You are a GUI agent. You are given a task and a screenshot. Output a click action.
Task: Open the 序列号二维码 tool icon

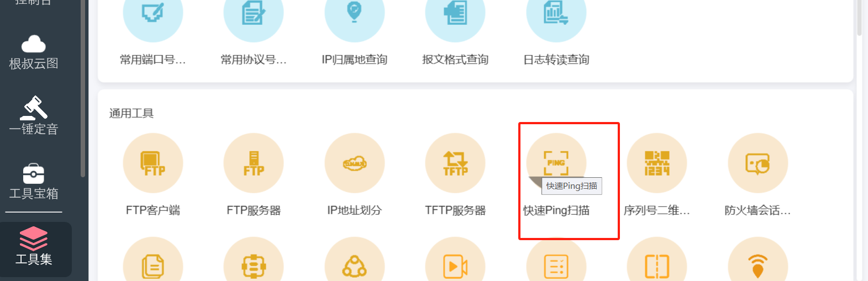657,163
